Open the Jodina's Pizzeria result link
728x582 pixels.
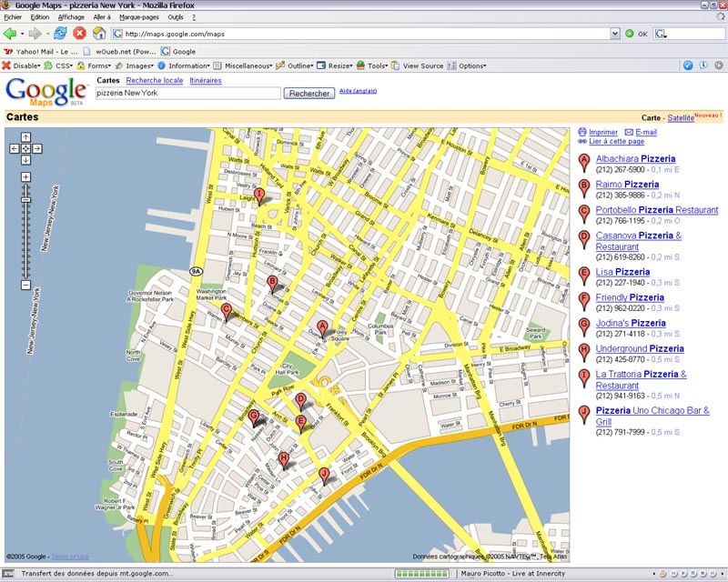pyautogui.click(x=631, y=323)
